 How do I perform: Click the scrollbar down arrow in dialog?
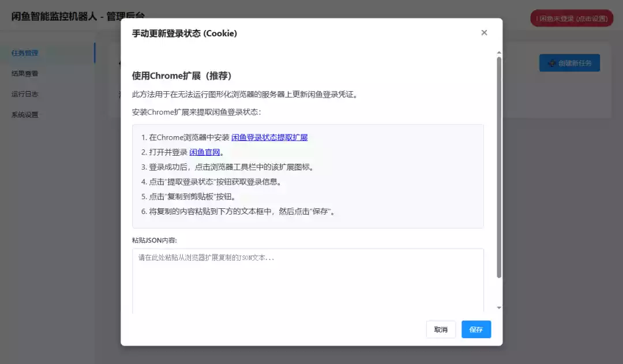click(499, 308)
